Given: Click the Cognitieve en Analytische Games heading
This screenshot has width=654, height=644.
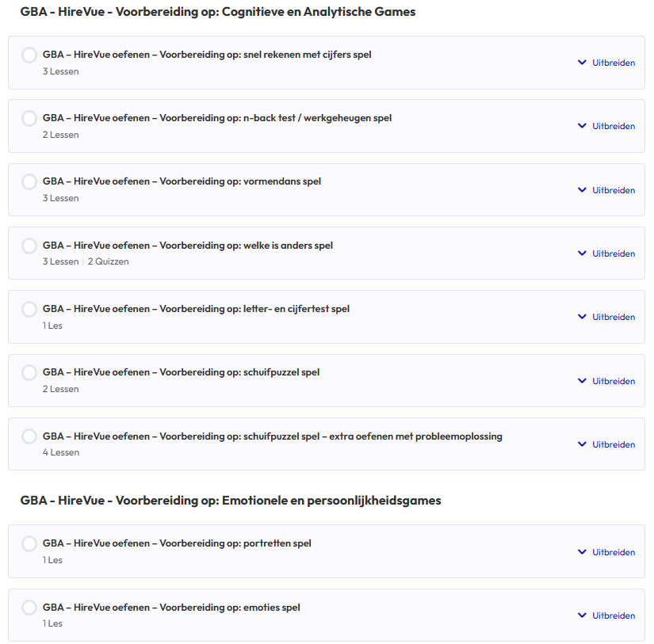Looking at the screenshot, I should coord(218,12).
